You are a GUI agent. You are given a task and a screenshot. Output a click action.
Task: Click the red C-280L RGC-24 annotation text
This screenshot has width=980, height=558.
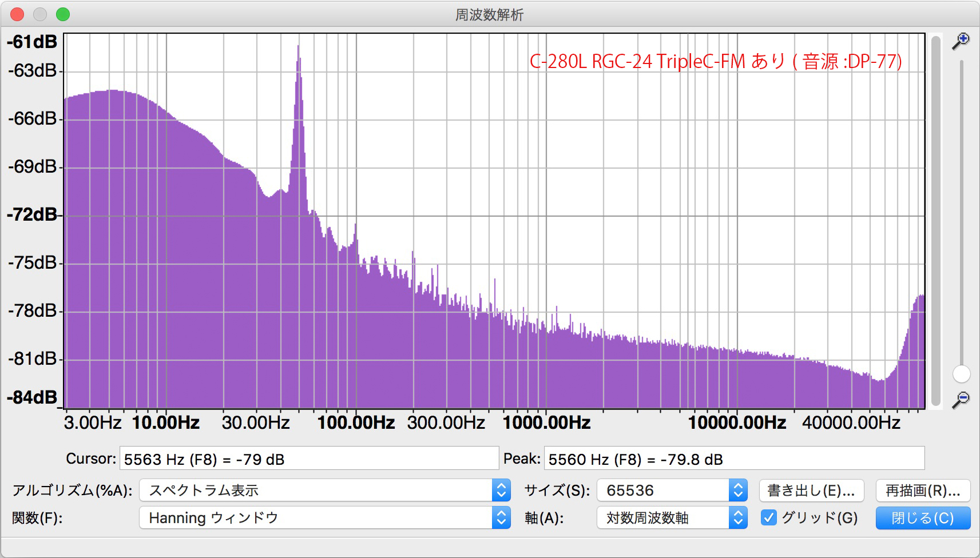pyautogui.click(x=716, y=61)
